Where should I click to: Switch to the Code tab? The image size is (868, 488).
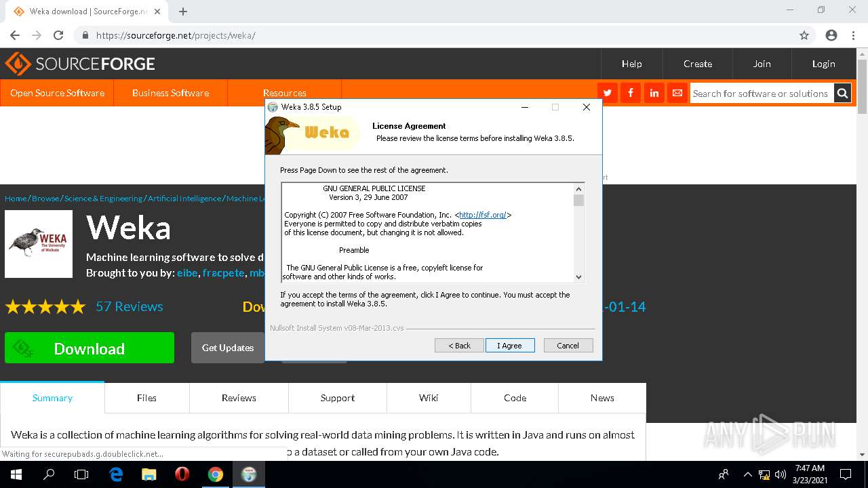point(515,398)
